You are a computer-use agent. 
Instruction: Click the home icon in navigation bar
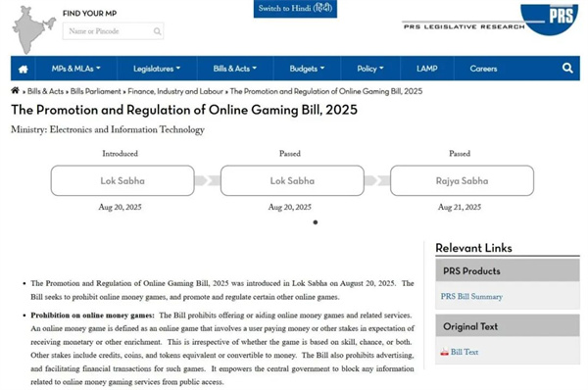click(x=23, y=69)
